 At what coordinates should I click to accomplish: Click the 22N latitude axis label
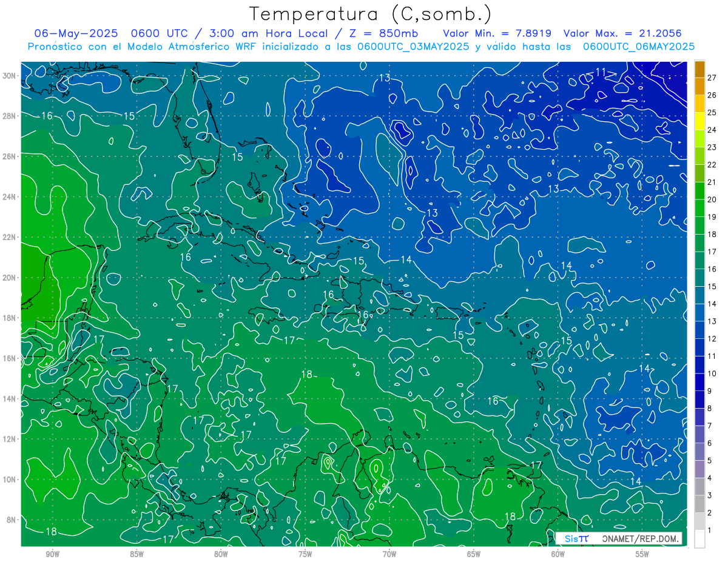(9, 237)
